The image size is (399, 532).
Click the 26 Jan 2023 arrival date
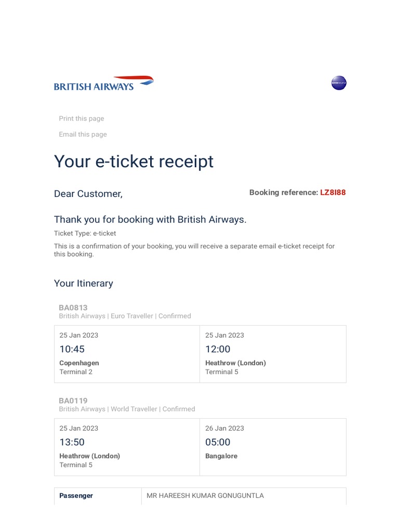click(224, 428)
